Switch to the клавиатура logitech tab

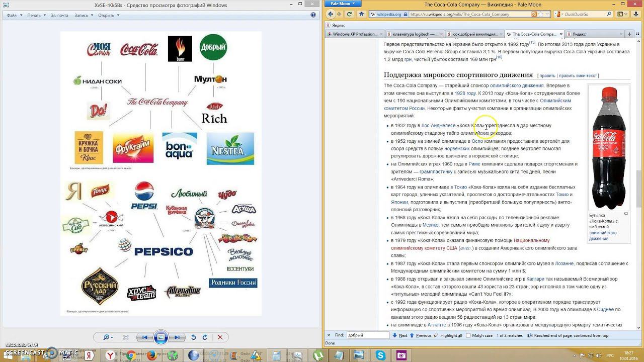[x=416, y=34]
